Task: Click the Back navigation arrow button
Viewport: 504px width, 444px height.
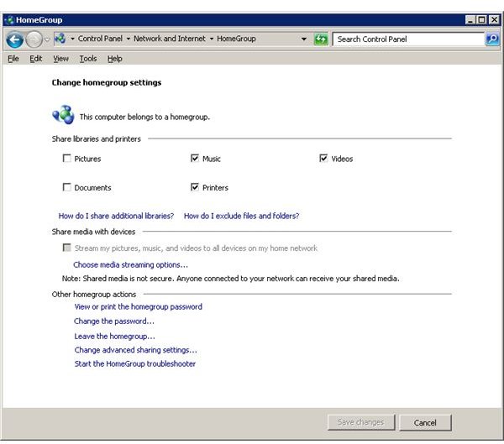Action: pyautogui.click(x=14, y=39)
